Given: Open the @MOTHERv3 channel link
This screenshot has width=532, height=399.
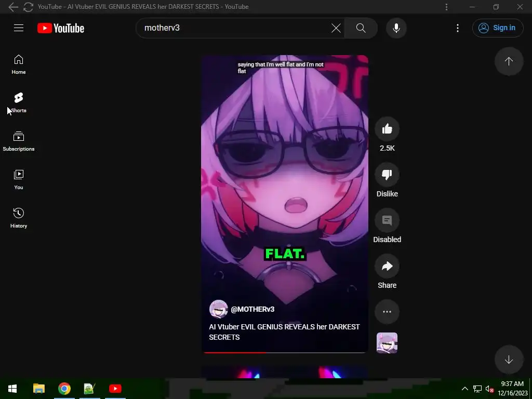Looking at the screenshot, I should [252, 309].
